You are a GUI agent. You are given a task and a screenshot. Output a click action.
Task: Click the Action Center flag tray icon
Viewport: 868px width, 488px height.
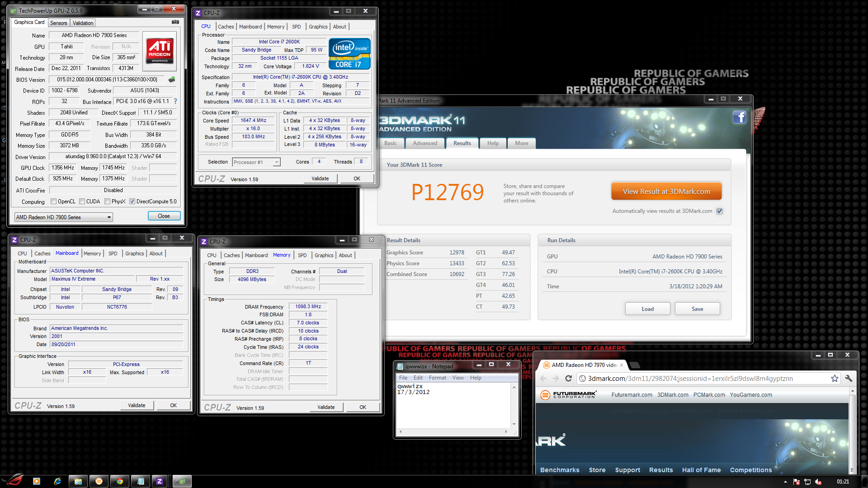tap(797, 482)
